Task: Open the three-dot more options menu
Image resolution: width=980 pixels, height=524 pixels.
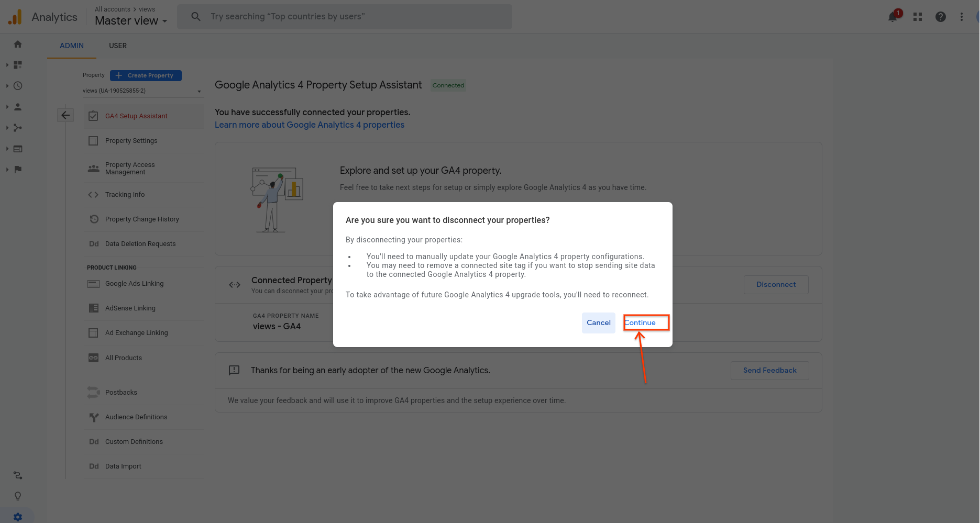Action: [962, 17]
